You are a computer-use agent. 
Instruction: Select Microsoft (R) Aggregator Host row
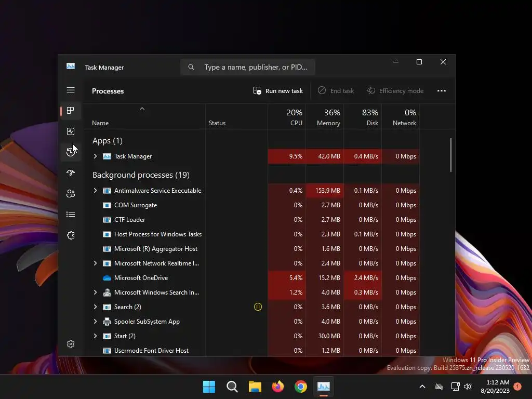(x=251, y=249)
